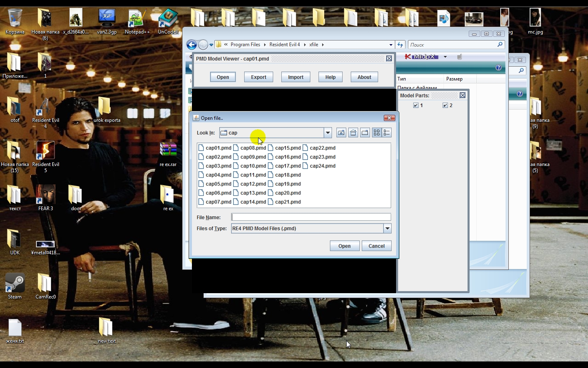Select the женя.txt text file icon
Image resolution: width=588 pixels, height=368 pixels.
(x=15, y=330)
